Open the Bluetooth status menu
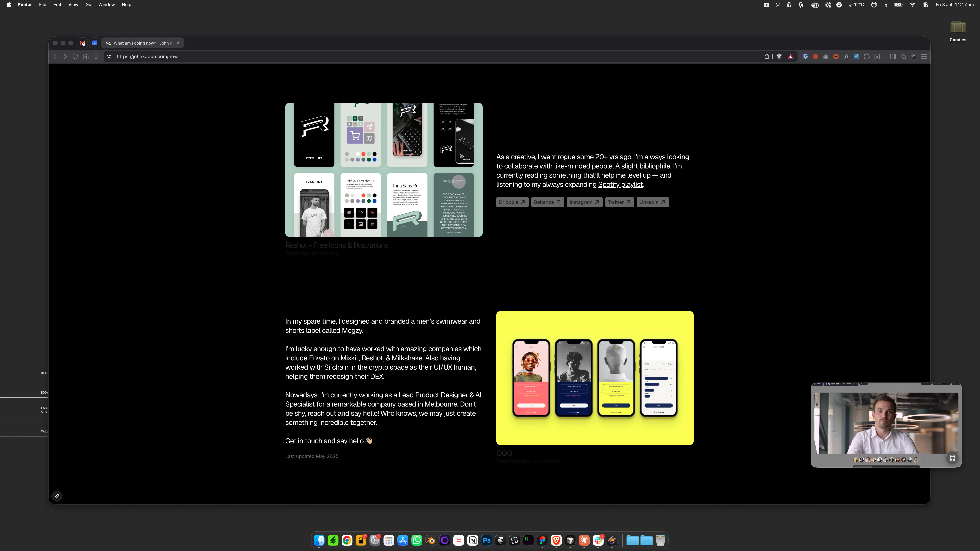The width and height of the screenshot is (980, 551). coord(886,5)
